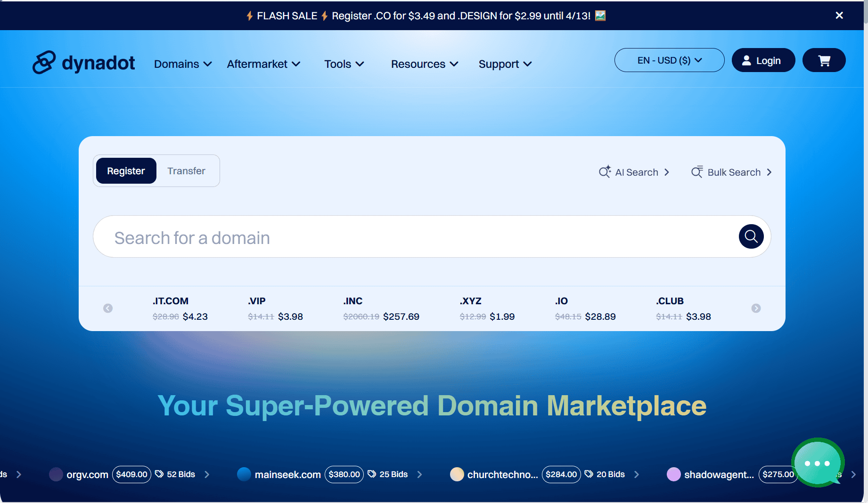Open the Support menu

(505, 64)
